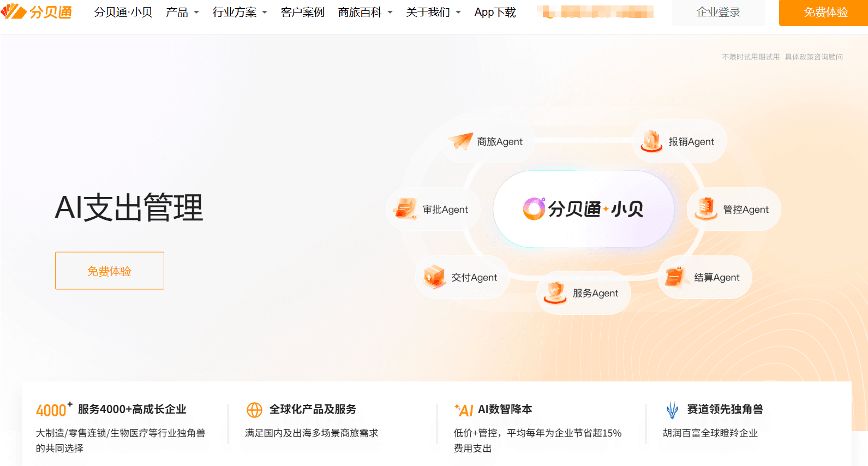The width and height of the screenshot is (868, 466).
Task: Click the 服务4000+高成长企业 heading
Action: click(132, 409)
